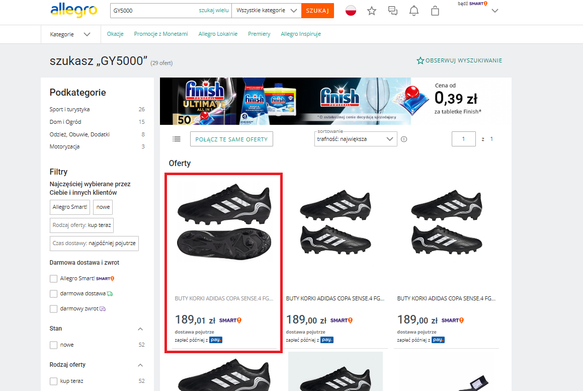Click pay badge under rightmost 189,00 zł offer
Viewport: 583px width, 391px height.
point(438,340)
